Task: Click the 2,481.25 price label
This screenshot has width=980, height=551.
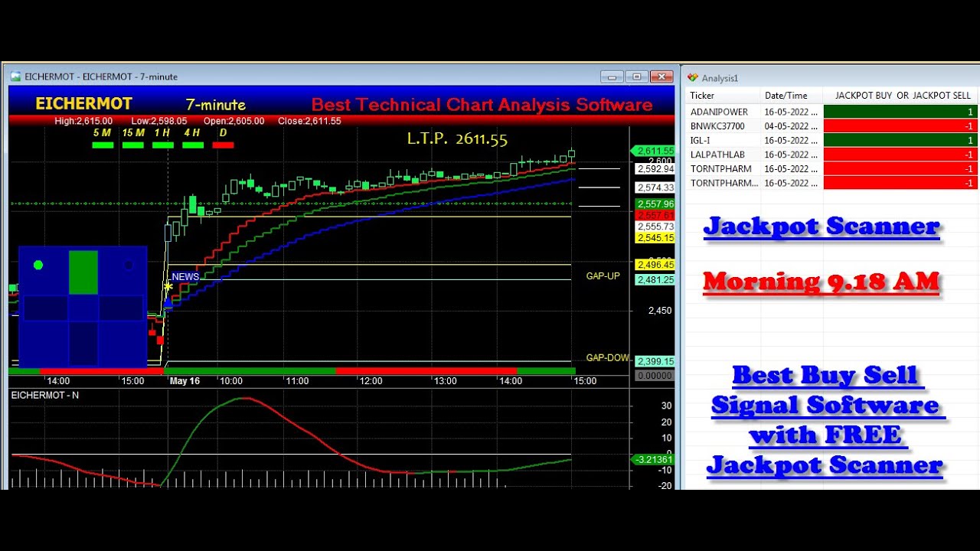Action: pos(655,280)
